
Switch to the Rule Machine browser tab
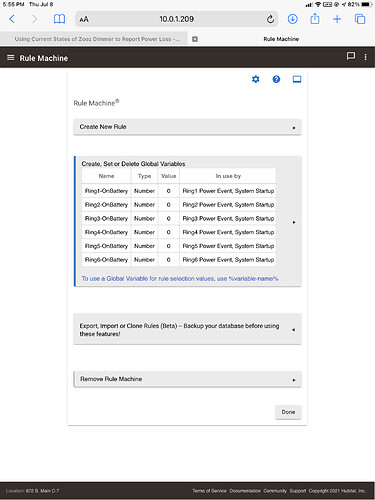pyautogui.click(x=281, y=39)
